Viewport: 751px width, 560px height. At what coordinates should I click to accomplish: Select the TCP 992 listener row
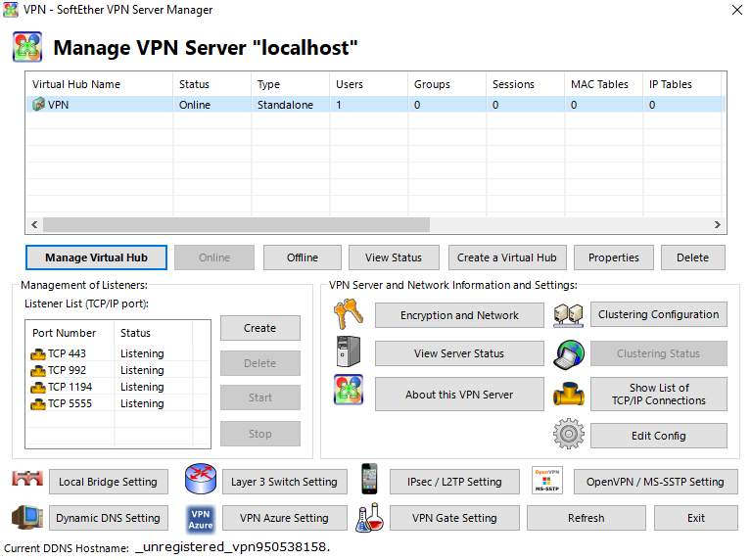point(117,371)
